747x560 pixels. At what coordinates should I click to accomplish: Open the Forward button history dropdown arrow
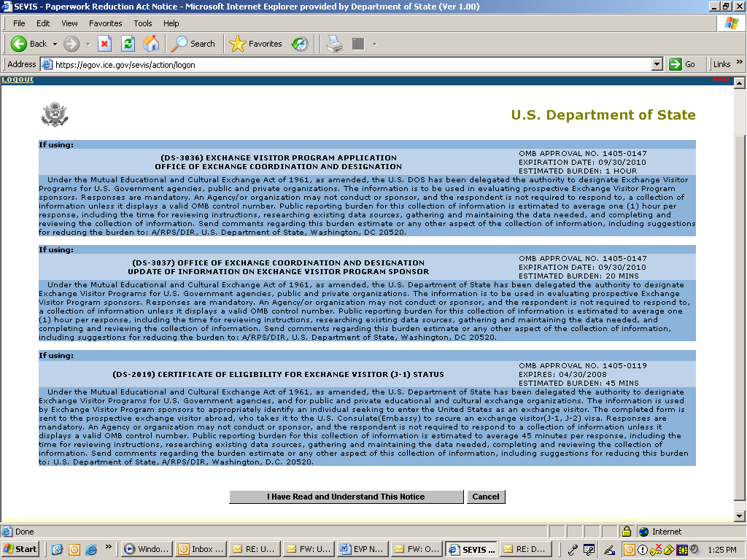(x=88, y=44)
